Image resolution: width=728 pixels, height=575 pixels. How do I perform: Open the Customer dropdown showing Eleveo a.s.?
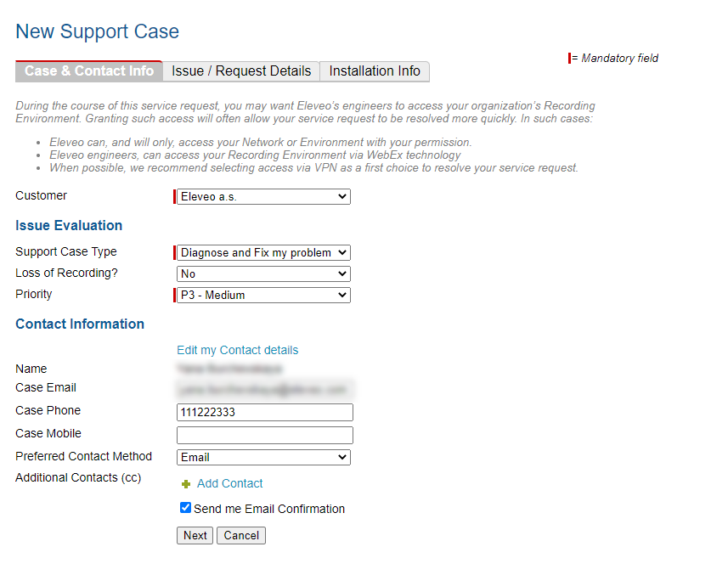[x=263, y=197]
